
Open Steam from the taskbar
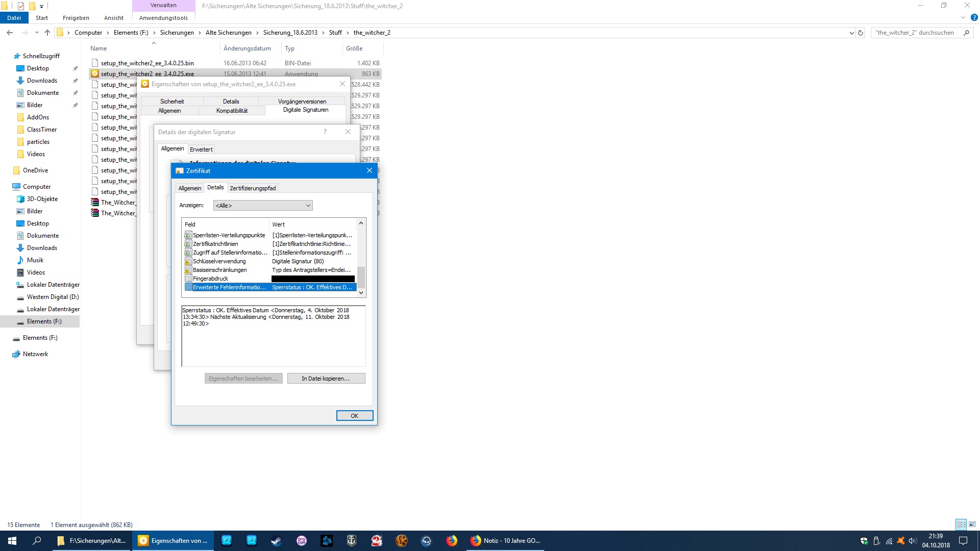point(276,541)
